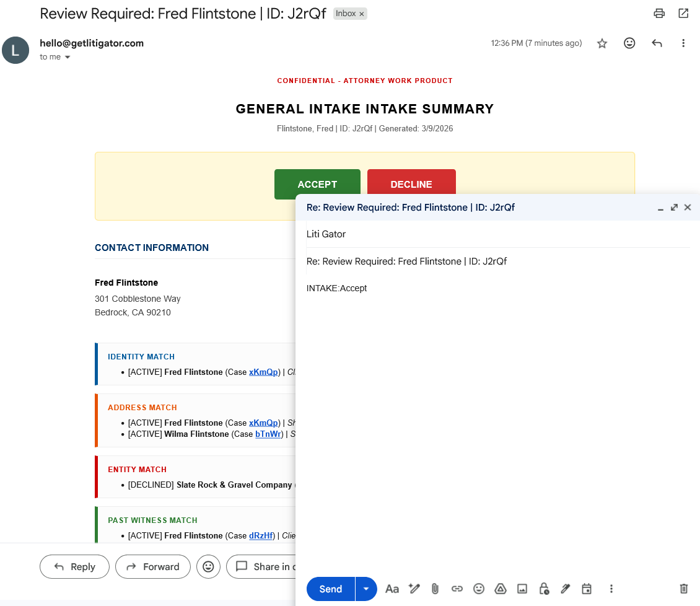Accept the intake with the ACCEPT button

coord(317,184)
